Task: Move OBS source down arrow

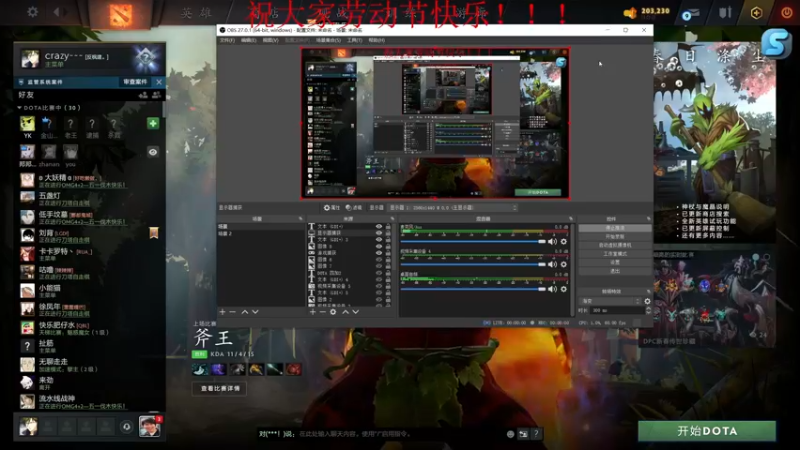Action: pos(356,312)
